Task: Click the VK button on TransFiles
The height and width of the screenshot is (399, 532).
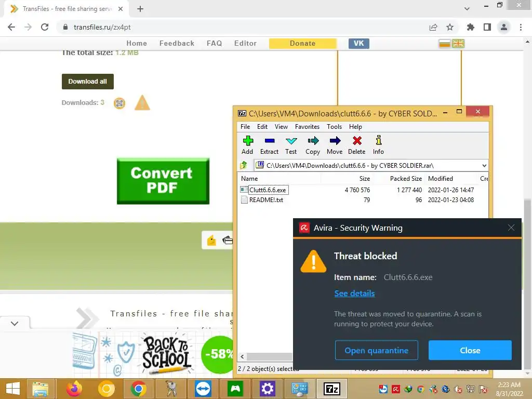Action: (359, 44)
